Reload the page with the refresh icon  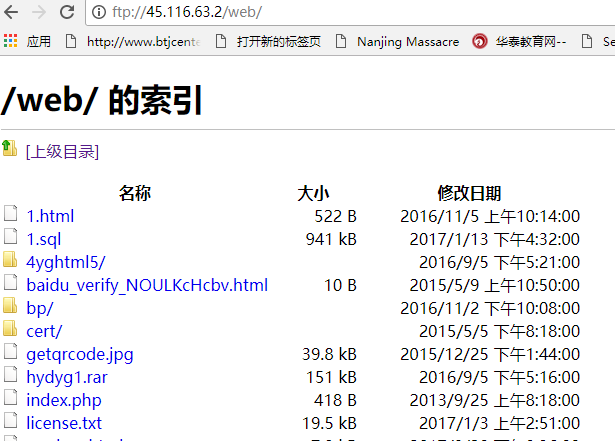point(67,12)
